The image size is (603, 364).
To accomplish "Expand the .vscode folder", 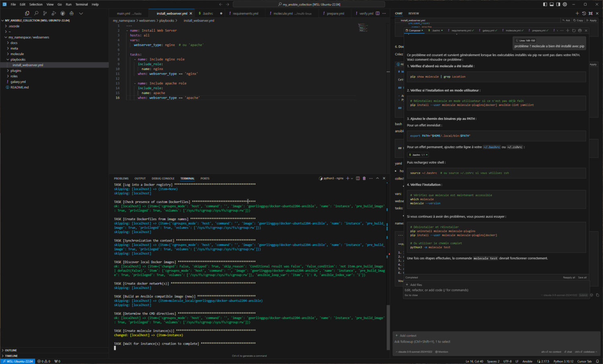I will [14, 26].
